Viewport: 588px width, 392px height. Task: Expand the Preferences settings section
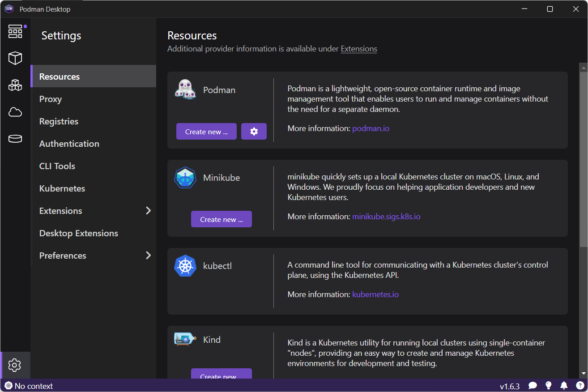pos(148,256)
